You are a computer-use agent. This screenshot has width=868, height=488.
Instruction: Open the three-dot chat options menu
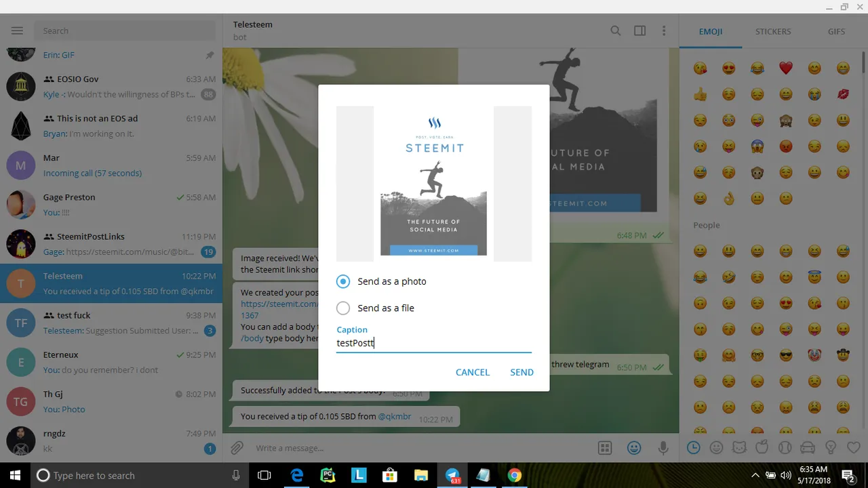(664, 30)
